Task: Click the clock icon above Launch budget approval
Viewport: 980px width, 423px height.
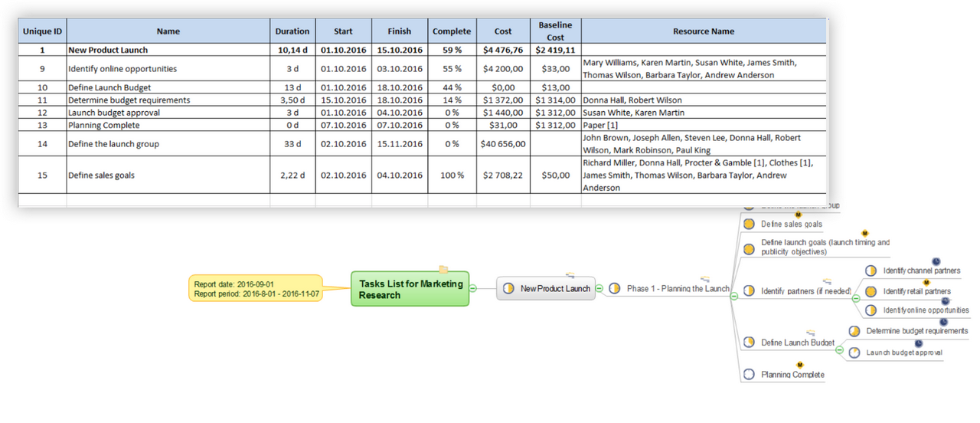Action: pos(919,343)
